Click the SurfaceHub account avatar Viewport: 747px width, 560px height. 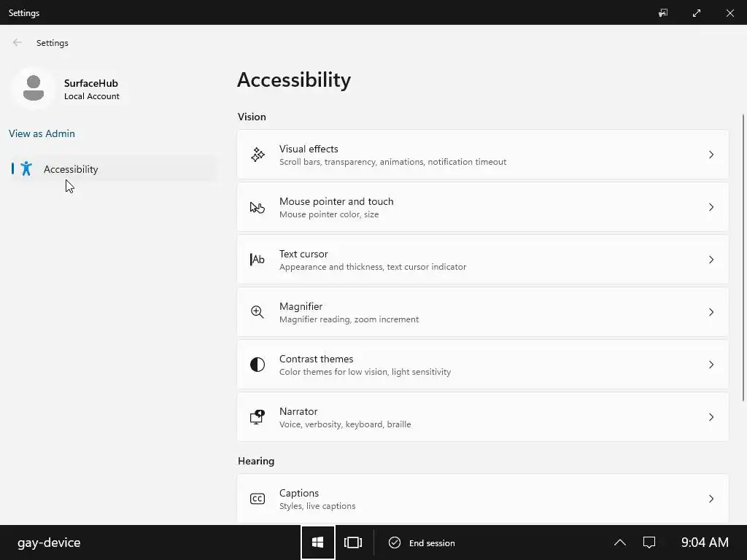click(x=33, y=89)
